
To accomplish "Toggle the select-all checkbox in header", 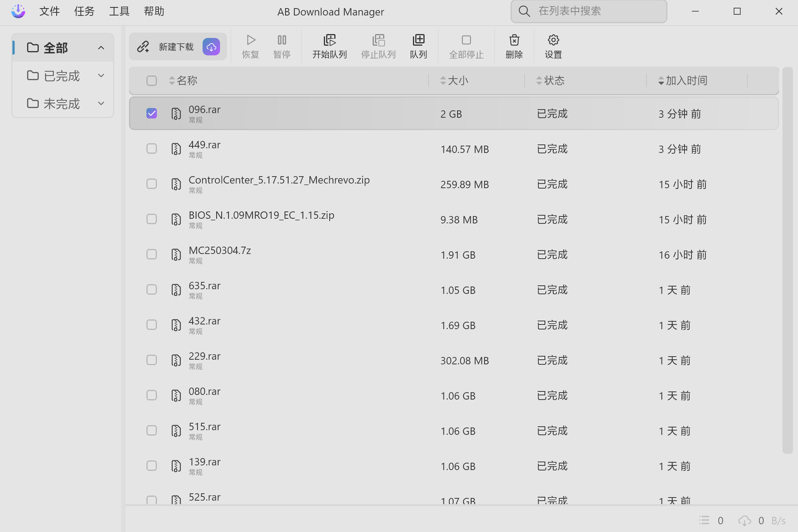I will point(151,81).
